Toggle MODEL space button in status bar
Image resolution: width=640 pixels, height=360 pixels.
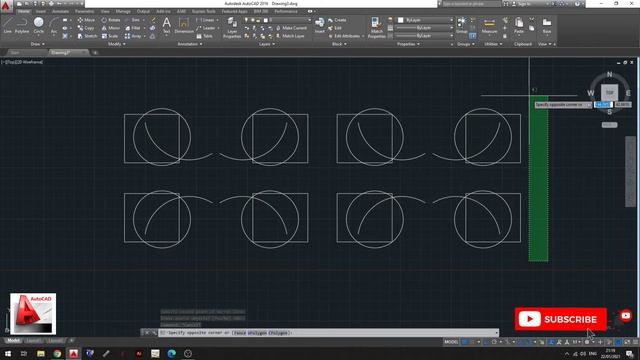point(451,342)
